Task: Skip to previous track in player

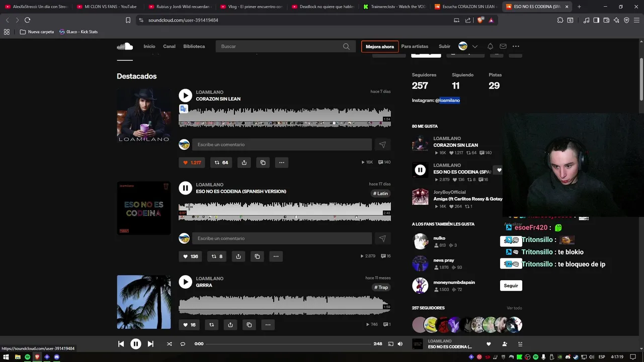Action: pyautogui.click(x=121, y=344)
